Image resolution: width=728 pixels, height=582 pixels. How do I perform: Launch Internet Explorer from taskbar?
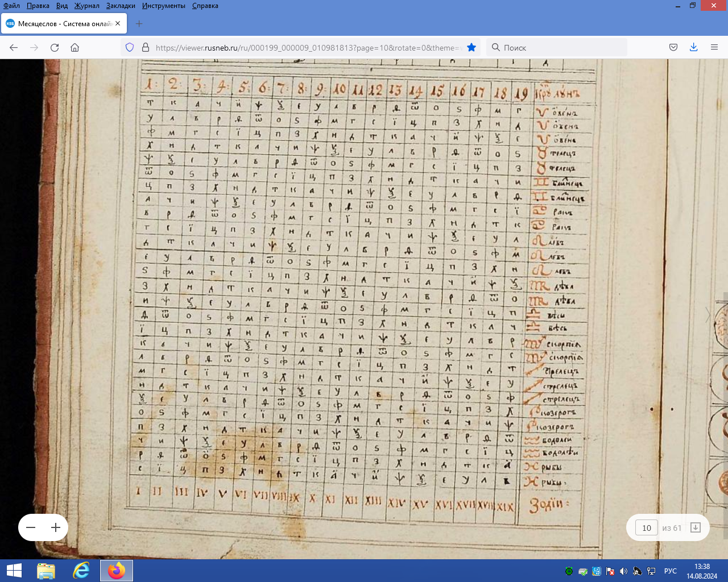81,571
